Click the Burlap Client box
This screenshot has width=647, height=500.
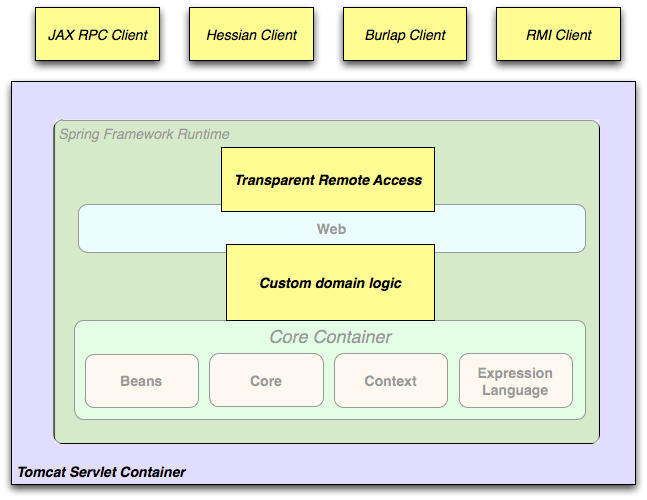(x=405, y=34)
